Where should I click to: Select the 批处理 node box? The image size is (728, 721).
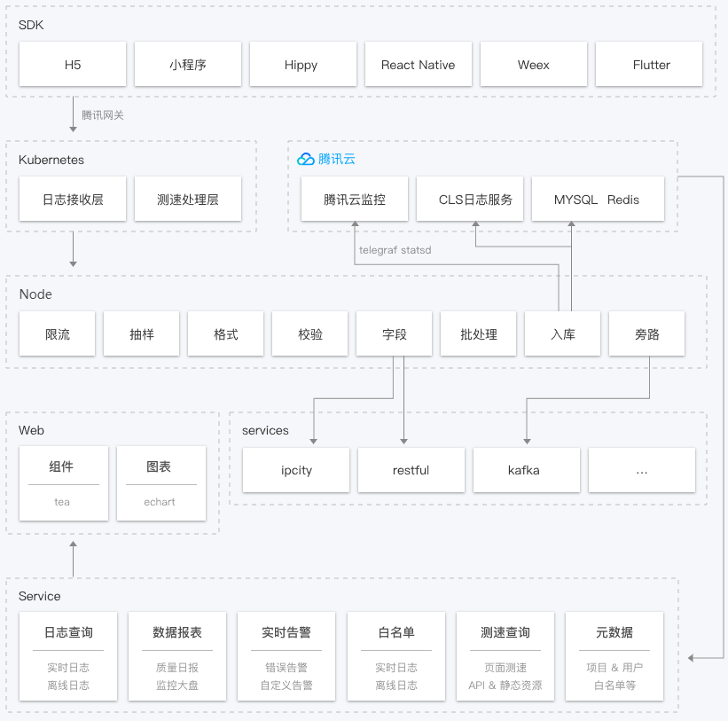coord(478,333)
